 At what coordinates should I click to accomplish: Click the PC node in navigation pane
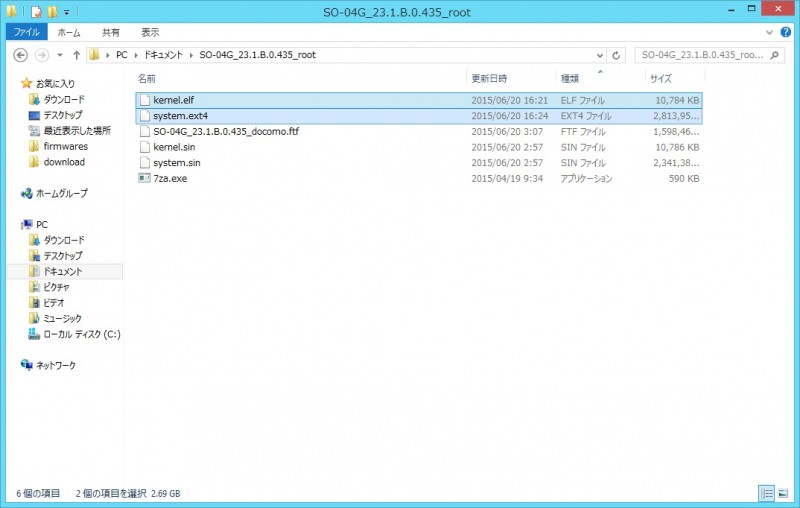42,224
